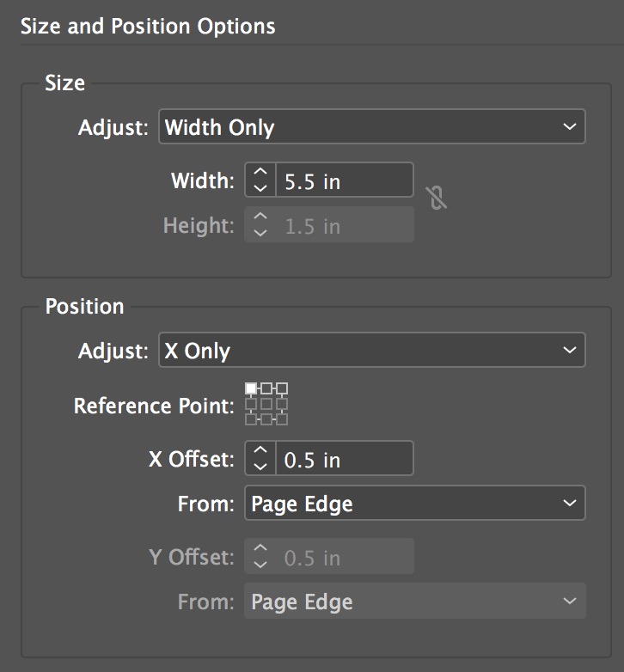Viewport: 624px width, 672px height.
Task: Select the top-center reference point
Action: tap(266, 388)
